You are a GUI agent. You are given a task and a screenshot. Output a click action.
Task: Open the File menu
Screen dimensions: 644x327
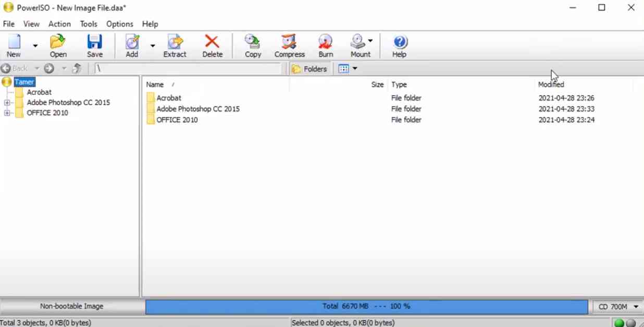(9, 24)
